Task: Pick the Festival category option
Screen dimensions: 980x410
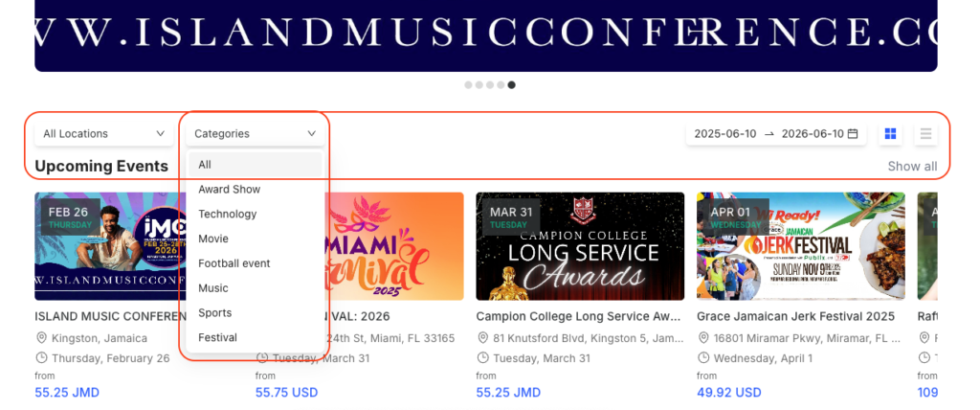Action: point(218,337)
